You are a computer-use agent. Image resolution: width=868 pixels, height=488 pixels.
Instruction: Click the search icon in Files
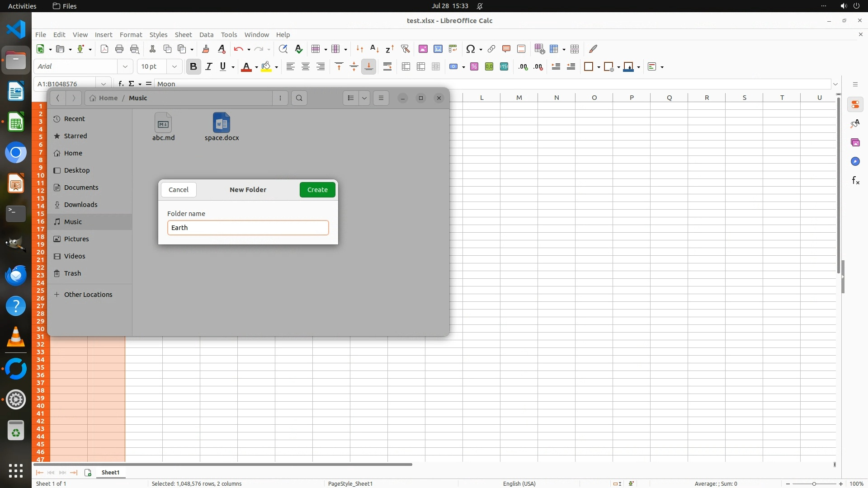pos(299,98)
